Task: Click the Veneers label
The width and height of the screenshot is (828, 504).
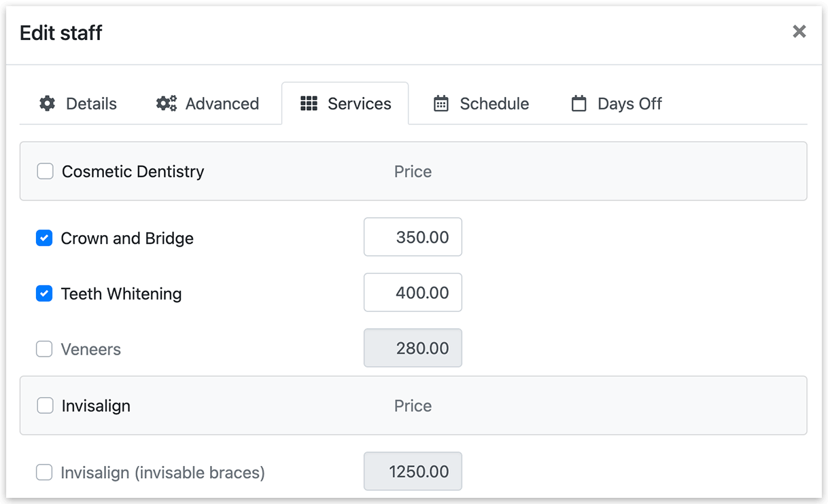Action: [90, 349]
